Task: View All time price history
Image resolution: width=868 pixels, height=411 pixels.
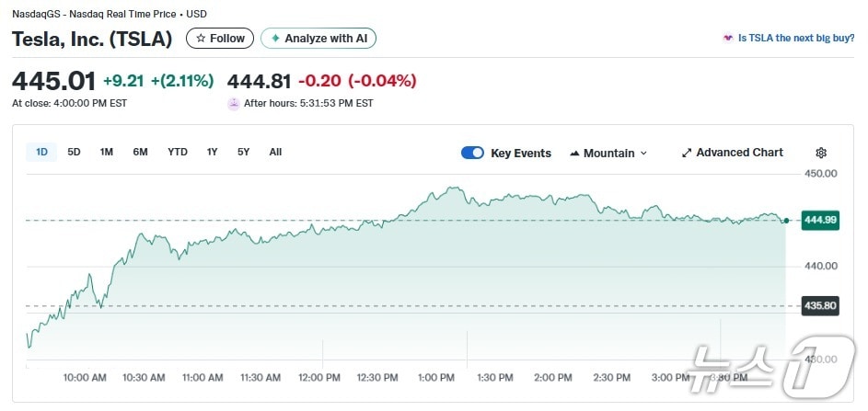Action: click(x=275, y=152)
